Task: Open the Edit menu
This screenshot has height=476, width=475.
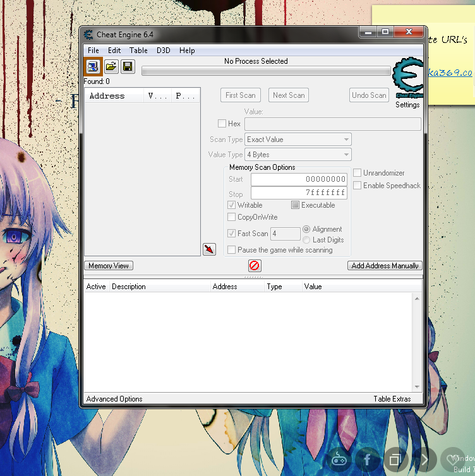Action: pyautogui.click(x=114, y=51)
